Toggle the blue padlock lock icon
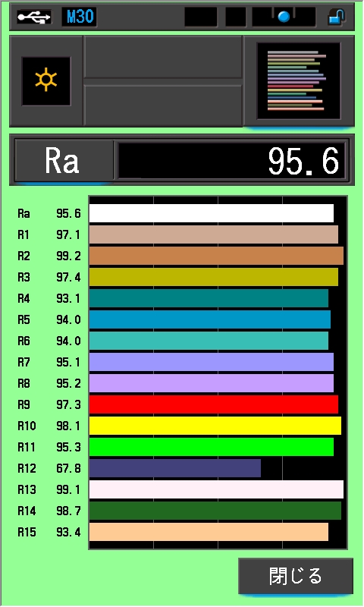 coord(337,17)
